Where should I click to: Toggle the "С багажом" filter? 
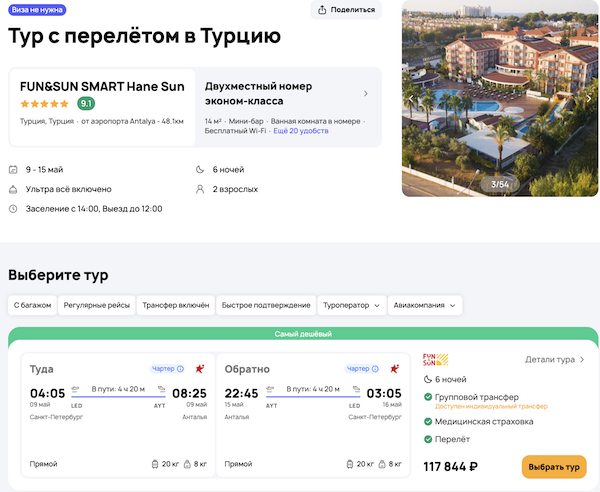point(31,305)
